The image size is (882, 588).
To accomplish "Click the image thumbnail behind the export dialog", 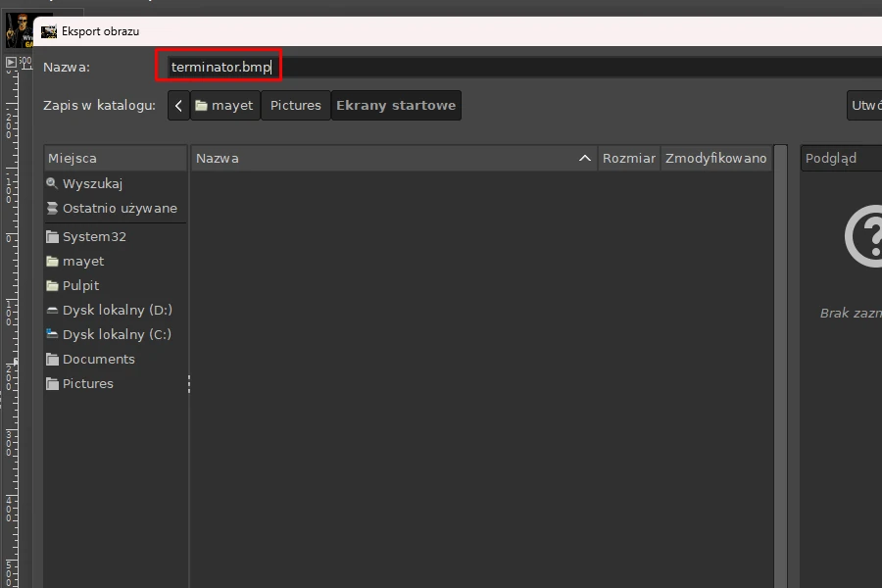I will click(20, 31).
